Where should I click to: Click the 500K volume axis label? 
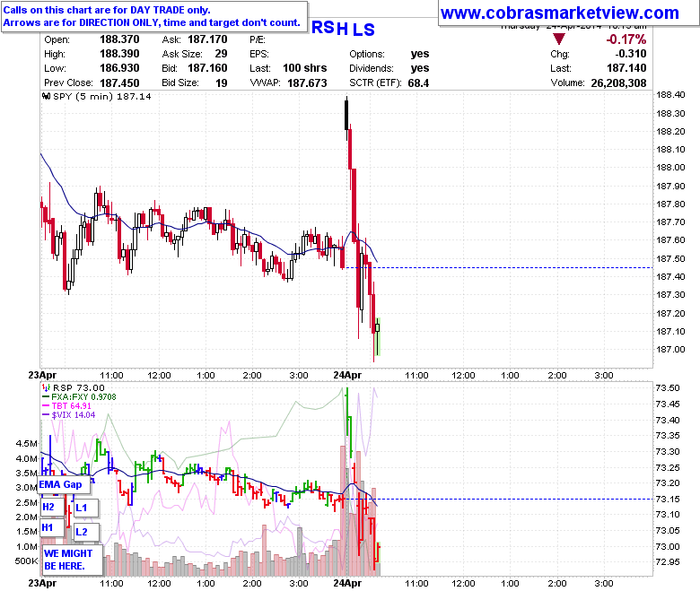pyautogui.click(x=26, y=561)
